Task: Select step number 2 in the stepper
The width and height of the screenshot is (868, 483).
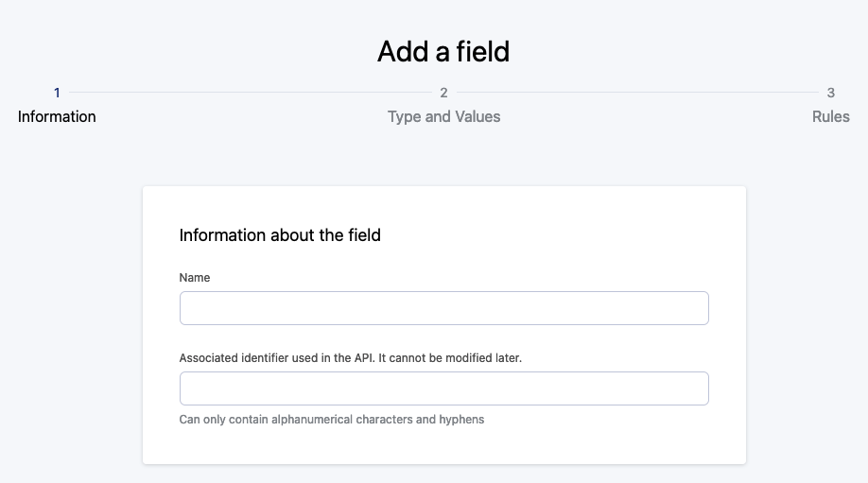Action: click(x=443, y=93)
